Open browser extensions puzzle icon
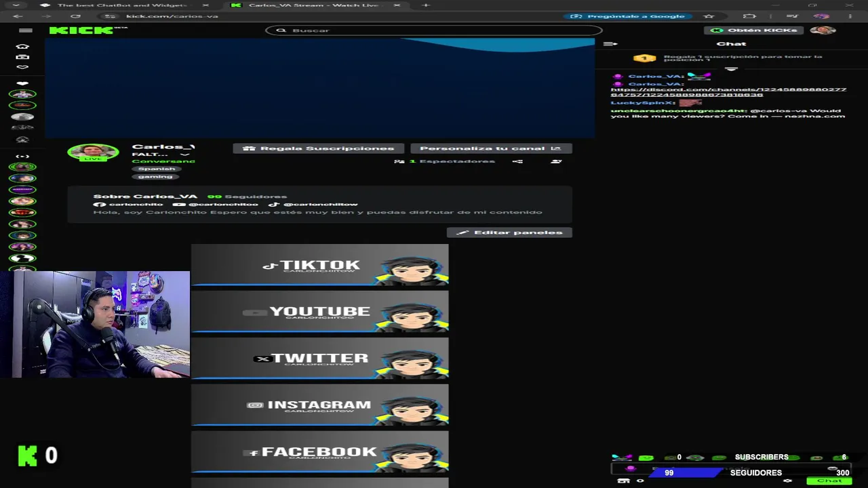868x488 pixels. click(749, 16)
